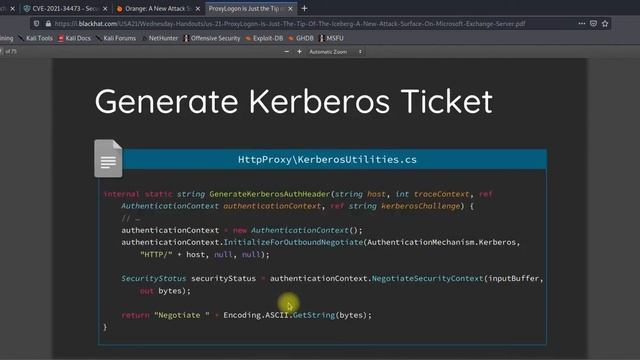The image size is (640, 360).
Task: Click the SecurityStatus type name
Action: point(153,278)
